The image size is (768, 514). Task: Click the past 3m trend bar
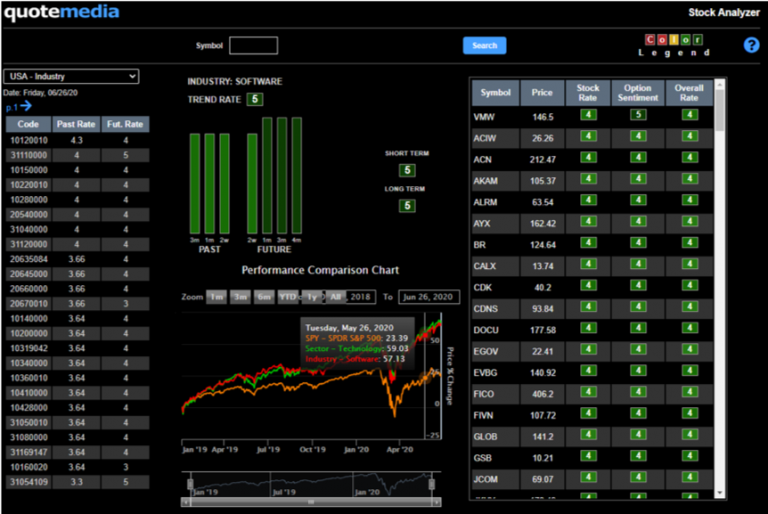click(194, 184)
